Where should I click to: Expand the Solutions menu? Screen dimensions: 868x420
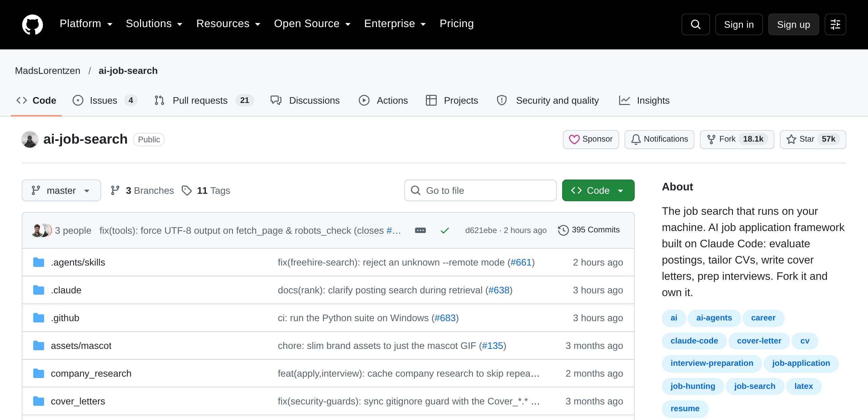pyautogui.click(x=154, y=24)
